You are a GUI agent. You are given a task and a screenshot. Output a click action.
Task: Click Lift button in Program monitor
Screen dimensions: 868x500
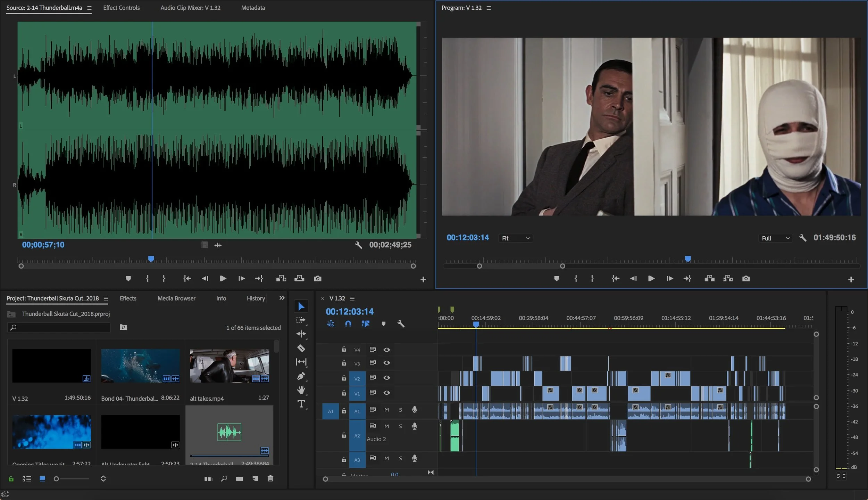(x=709, y=279)
